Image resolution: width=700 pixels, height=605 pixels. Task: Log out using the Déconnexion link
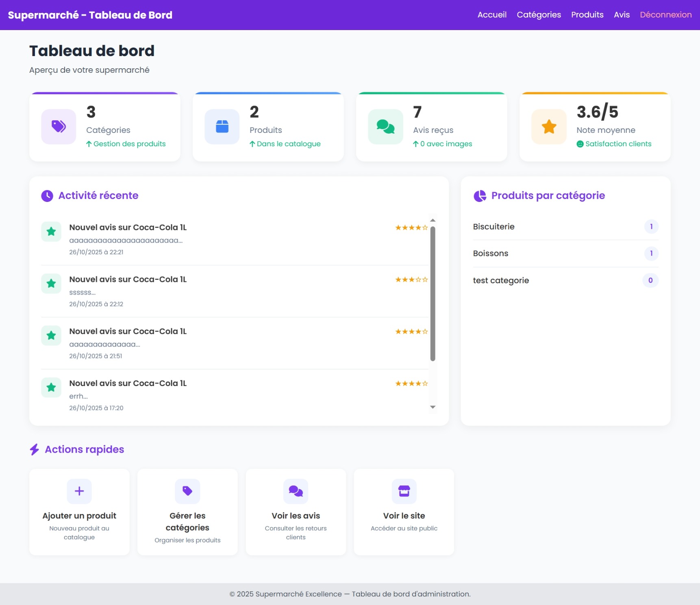(665, 15)
